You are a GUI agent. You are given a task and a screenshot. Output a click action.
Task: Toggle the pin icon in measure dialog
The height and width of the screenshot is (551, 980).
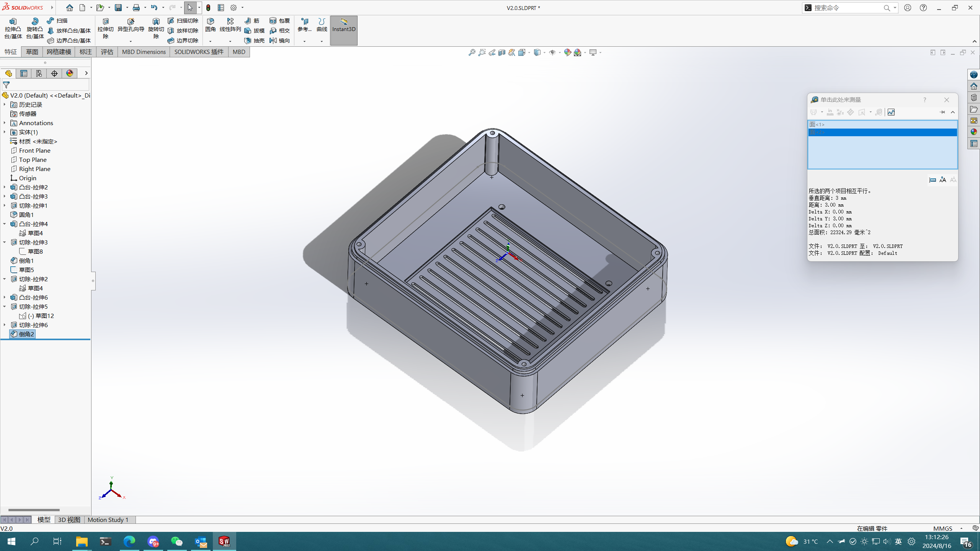942,112
